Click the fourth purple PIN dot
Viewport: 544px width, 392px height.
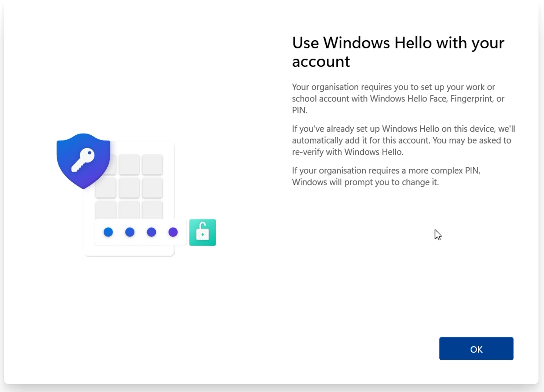pyautogui.click(x=173, y=232)
